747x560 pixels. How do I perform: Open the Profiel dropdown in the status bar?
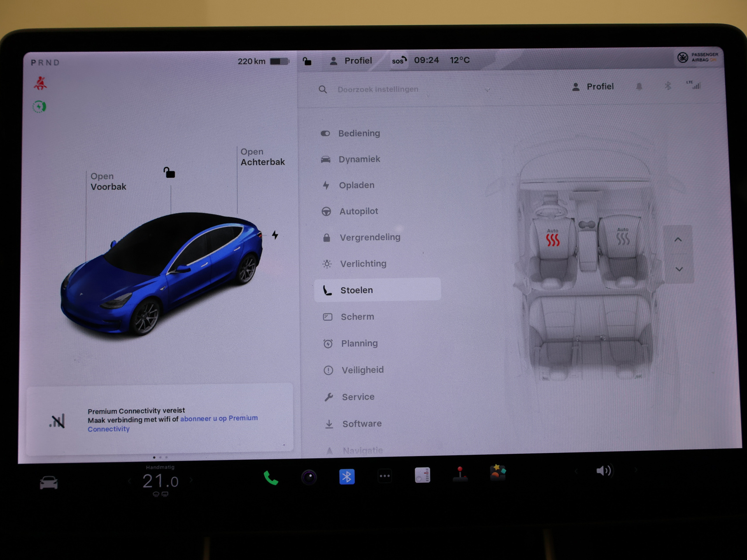pos(351,61)
